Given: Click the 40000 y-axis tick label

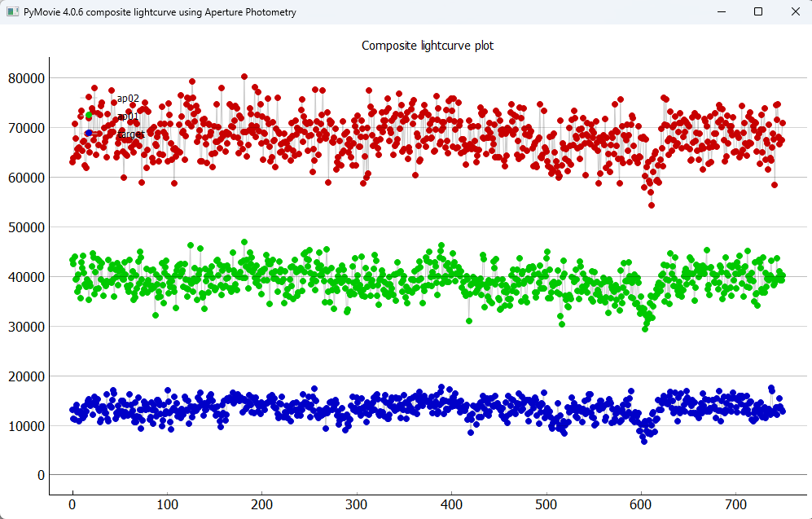Looking at the screenshot, I should (x=26, y=277).
